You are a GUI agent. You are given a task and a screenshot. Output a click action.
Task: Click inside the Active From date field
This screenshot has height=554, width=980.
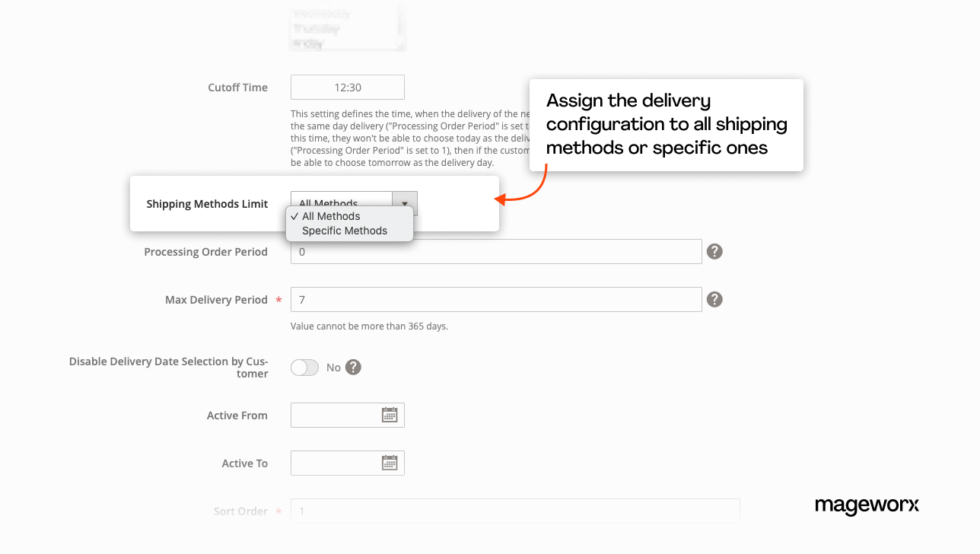(x=335, y=415)
